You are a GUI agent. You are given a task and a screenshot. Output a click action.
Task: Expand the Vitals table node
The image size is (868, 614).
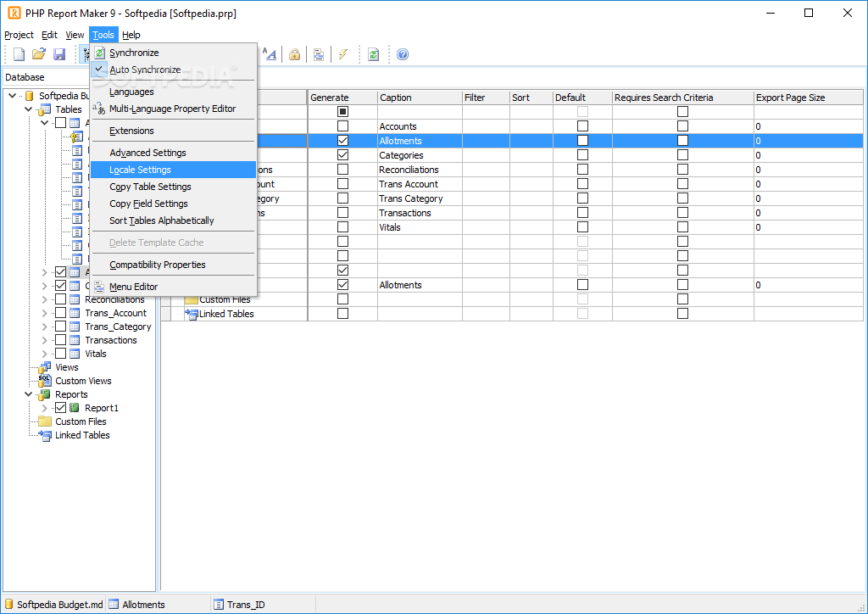click(x=44, y=354)
